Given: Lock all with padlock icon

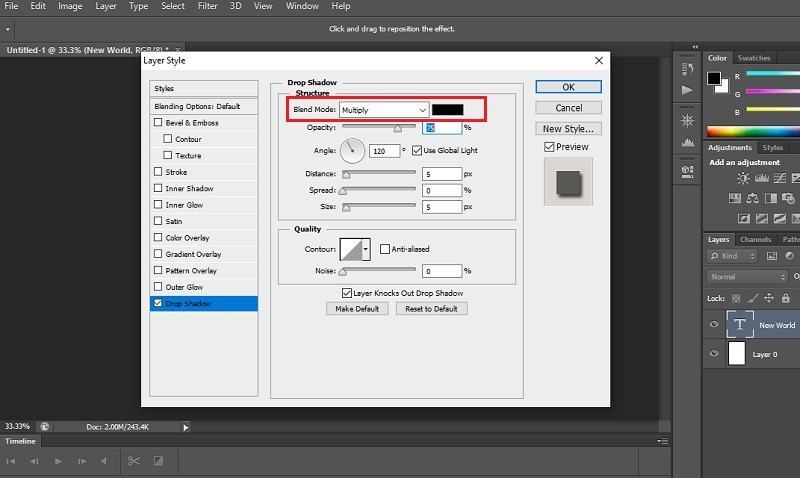Looking at the screenshot, I should pyautogui.click(x=786, y=298).
